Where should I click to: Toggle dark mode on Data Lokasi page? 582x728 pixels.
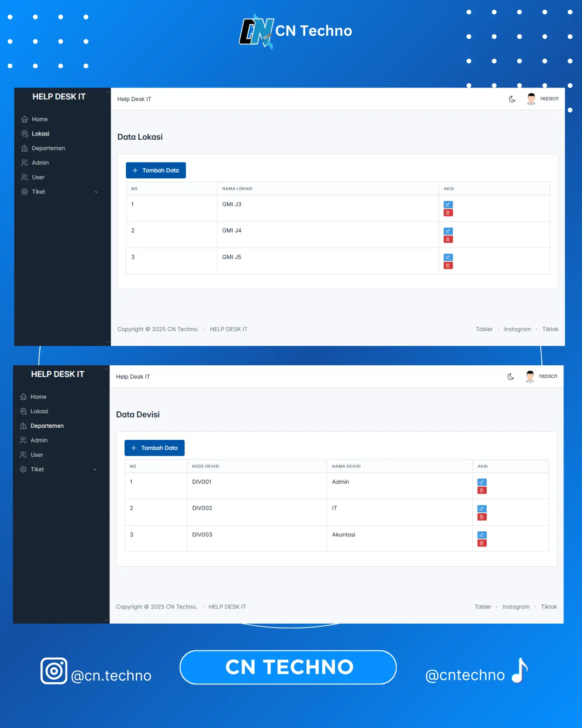tap(512, 99)
